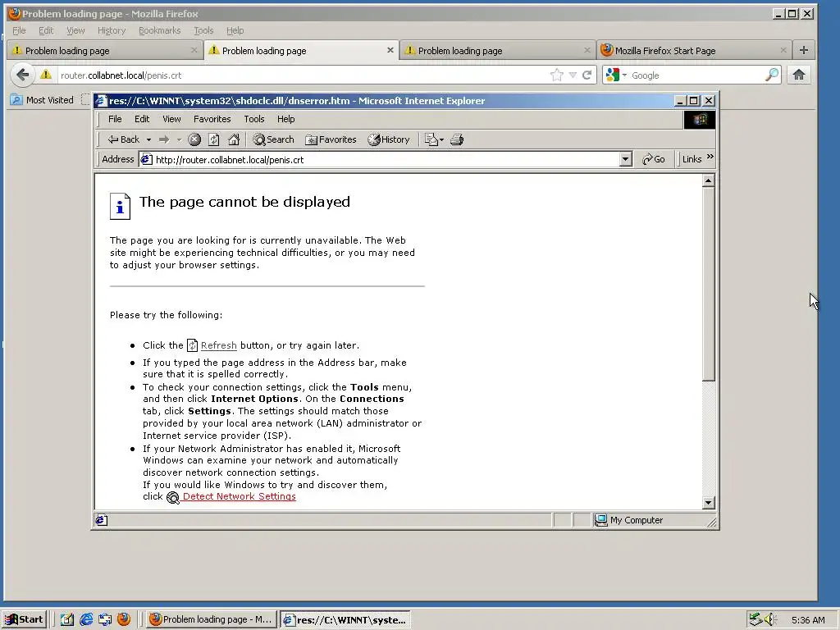Click the Firefox Google search field
This screenshot has width=840, height=630.
696,75
